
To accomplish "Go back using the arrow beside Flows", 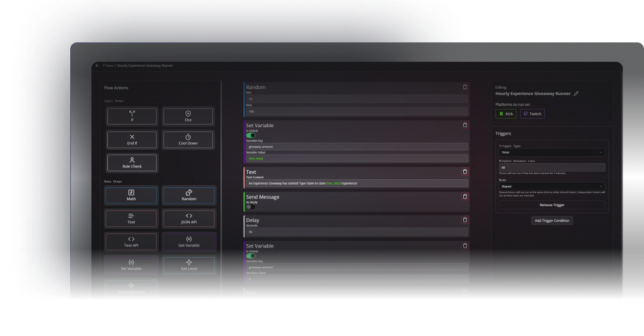I will click(x=97, y=65).
